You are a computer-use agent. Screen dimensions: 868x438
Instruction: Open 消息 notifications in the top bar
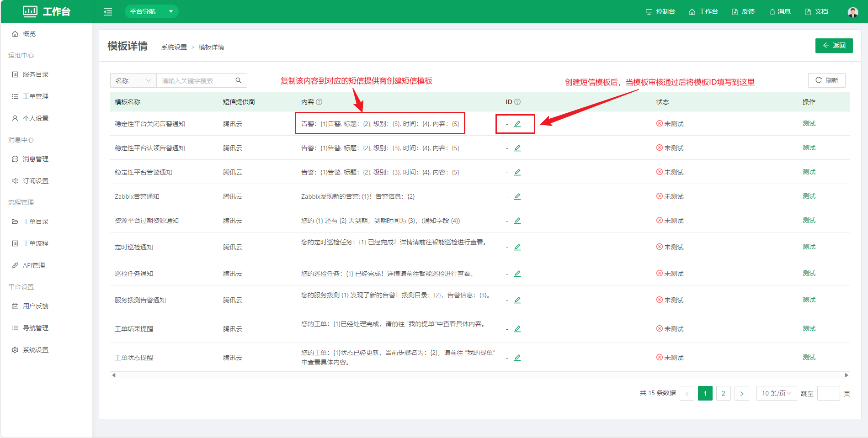pos(780,11)
